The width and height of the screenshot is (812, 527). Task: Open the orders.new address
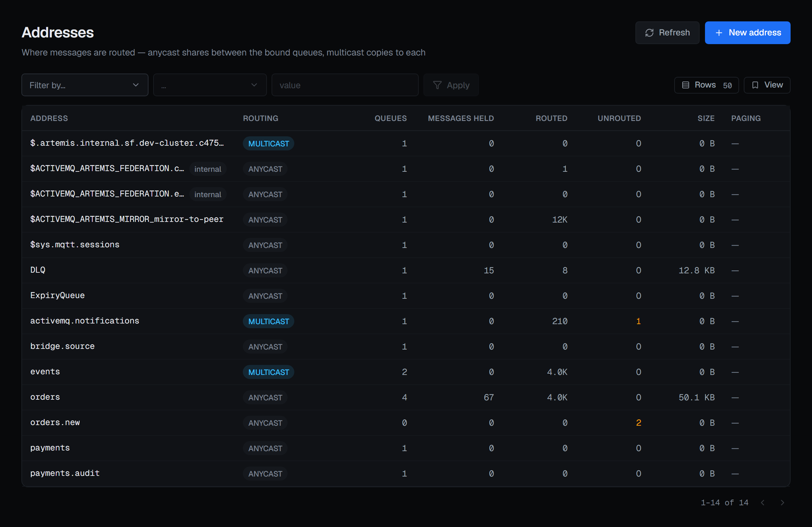(55, 422)
